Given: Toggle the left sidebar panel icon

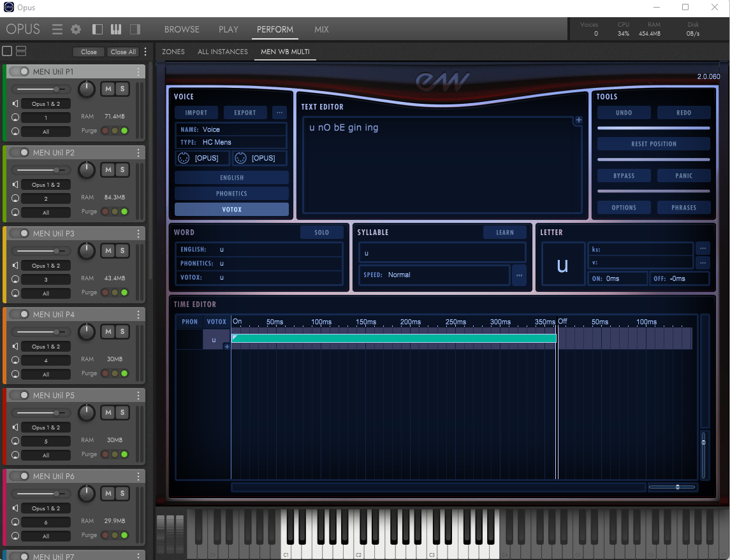Looking at the screenshot, I should (98, 29).
